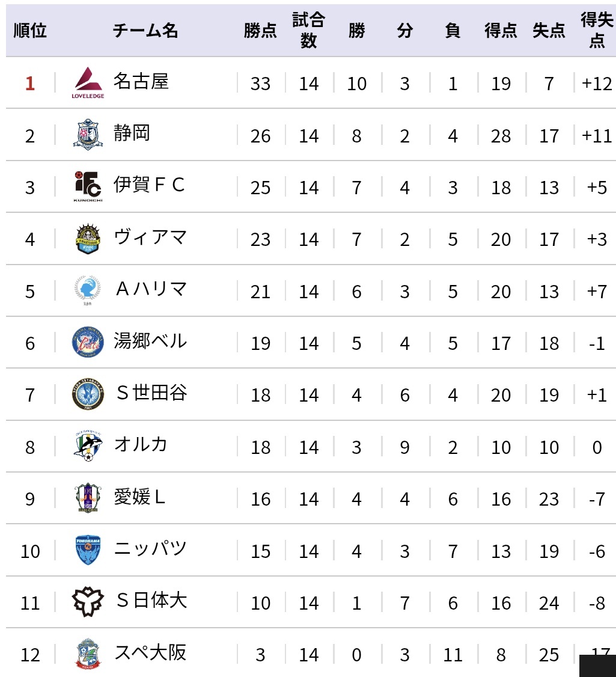Image resolution: width=616 pixels, height=677 pixels.
Task: Open the 伊賀FC team name link
Action: pos(150,185)
